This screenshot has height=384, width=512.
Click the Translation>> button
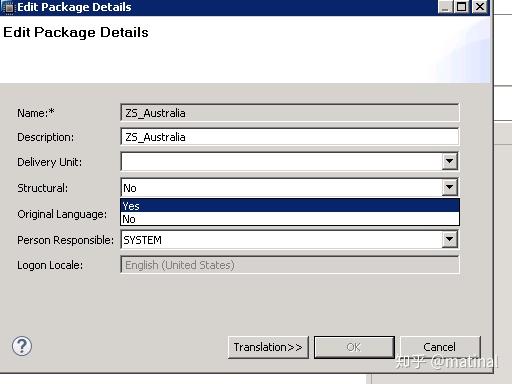[x=268, y=347]
